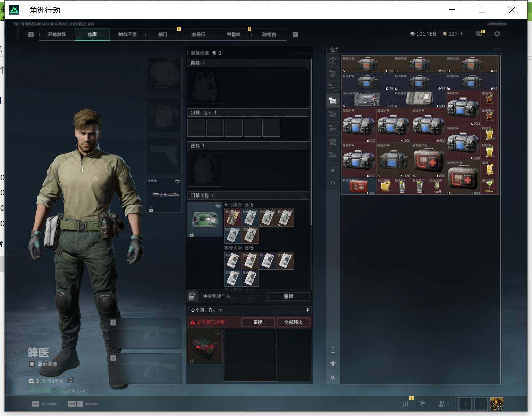Open the 部门 tab
This screenshot has height=416, width=532.
click(163, 34)
